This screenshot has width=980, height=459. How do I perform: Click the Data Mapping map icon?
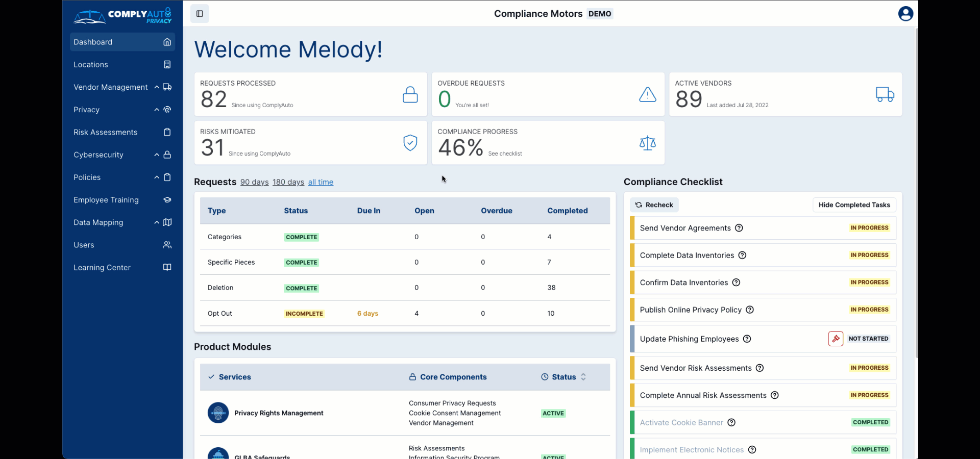coord(167,222)
